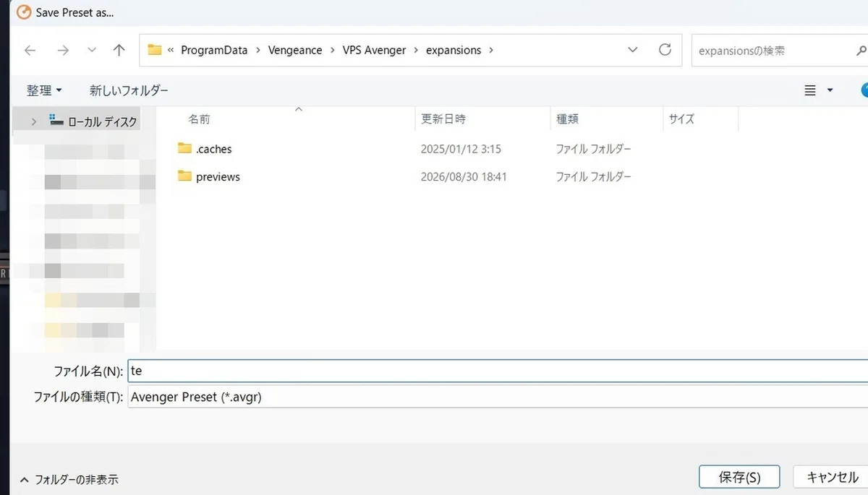Select ProgramData in the address path
Screen dimensions: 868x495
point(214,50)
